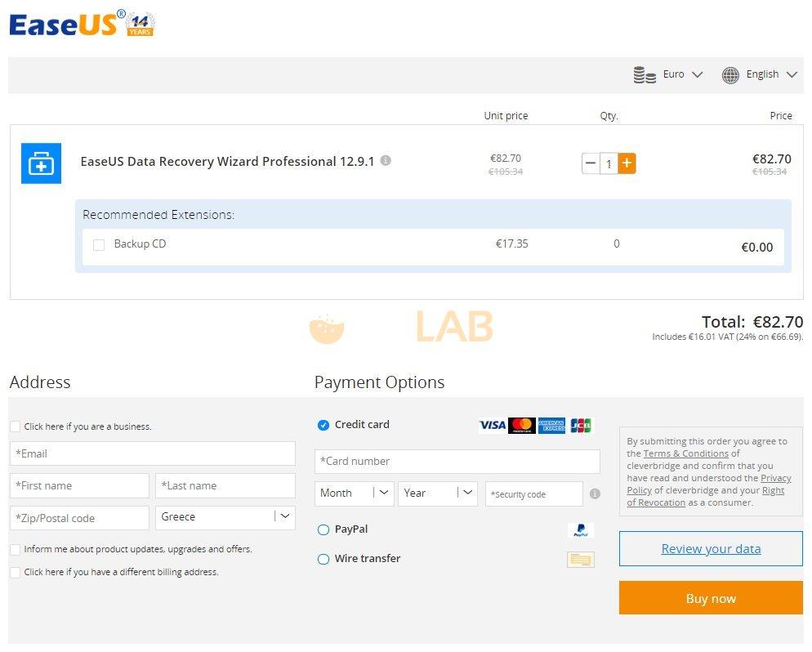The height and width of the screenshot is (652, 812).
Task: Check 'Inform me about product updates'
Action: tap(15, 549)
